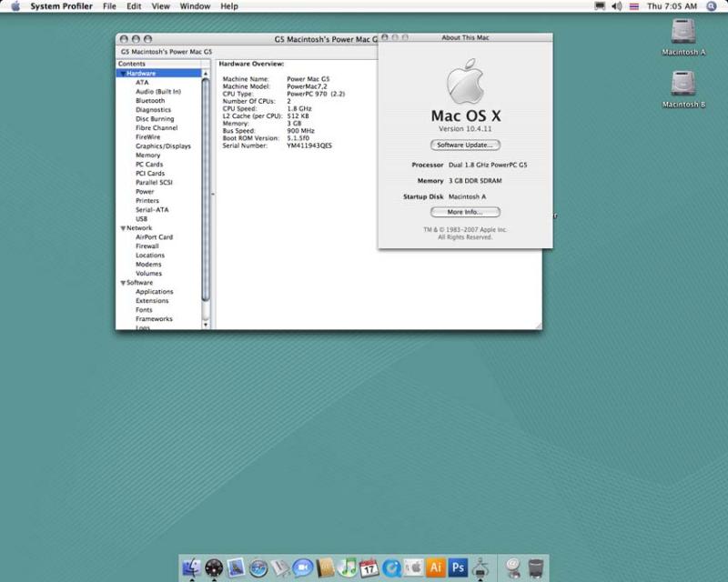728x582 pixels.
Task: Open iCal calendar in the dock
Action: pyautogui.click(x=369, y=568)
